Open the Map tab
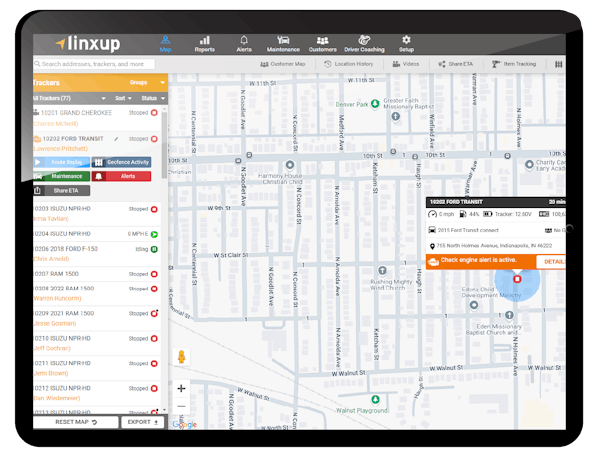Image resolution: width=600 pixels, height=464 pixels. pos(165,44)
